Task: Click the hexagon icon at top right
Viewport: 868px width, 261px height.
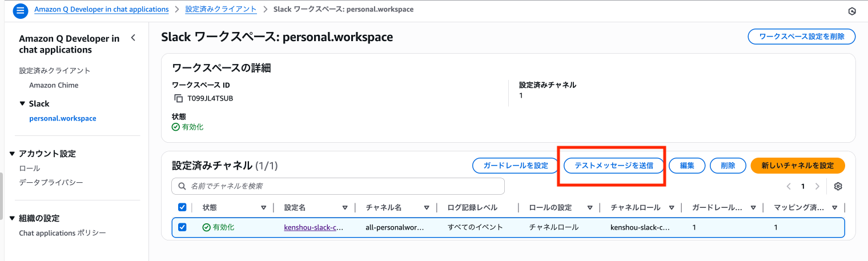Action: pyautogui.click(x=852, y=11)
